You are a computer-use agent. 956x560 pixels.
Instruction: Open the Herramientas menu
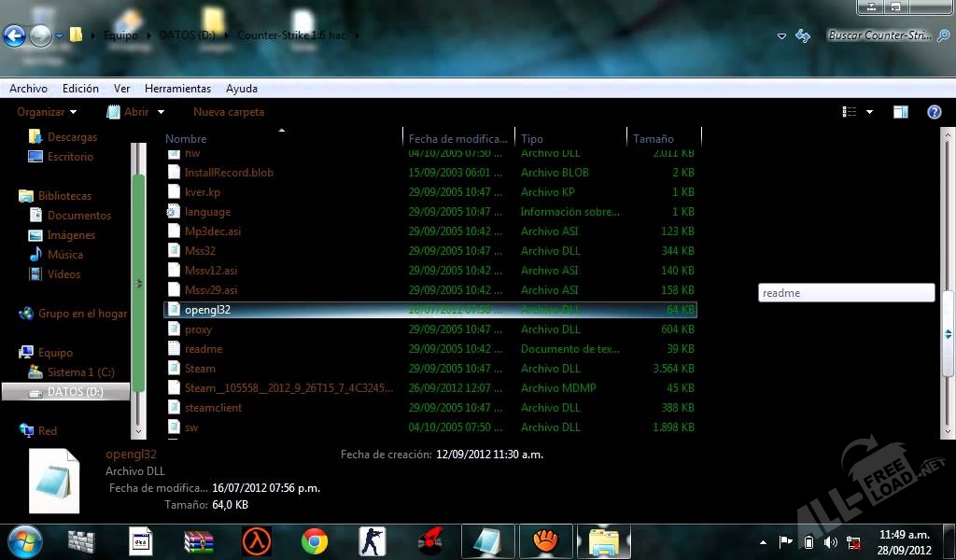tap(177, 89)
